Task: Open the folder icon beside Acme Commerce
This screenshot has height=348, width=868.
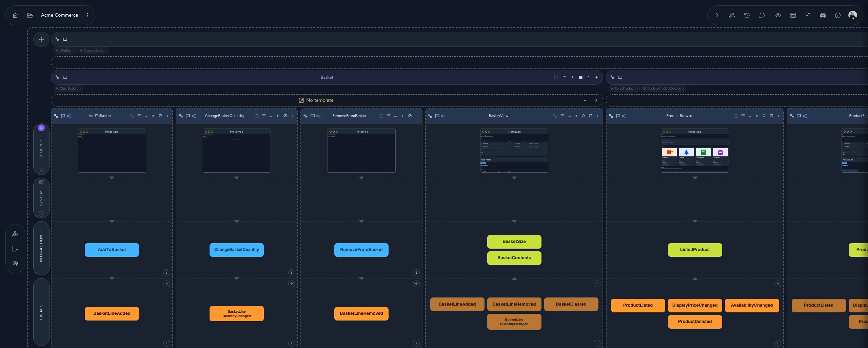Action: [30, 15]
